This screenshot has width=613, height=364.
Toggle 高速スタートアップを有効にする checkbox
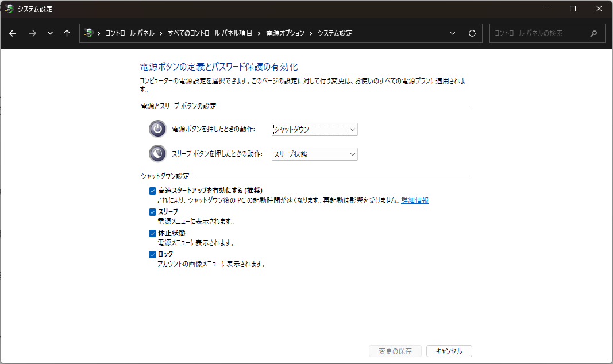coord(152,191)
